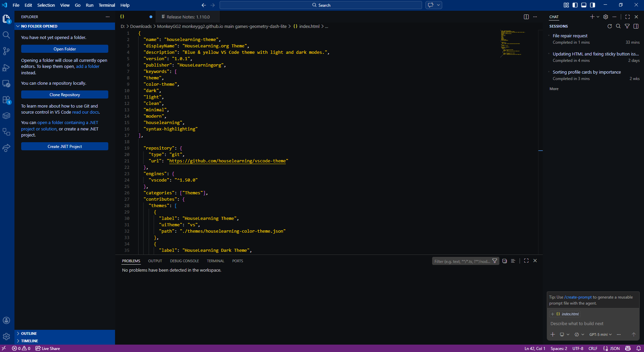Filter the chat sessions
Screen dimensions: 644x352
coord(627,26)
